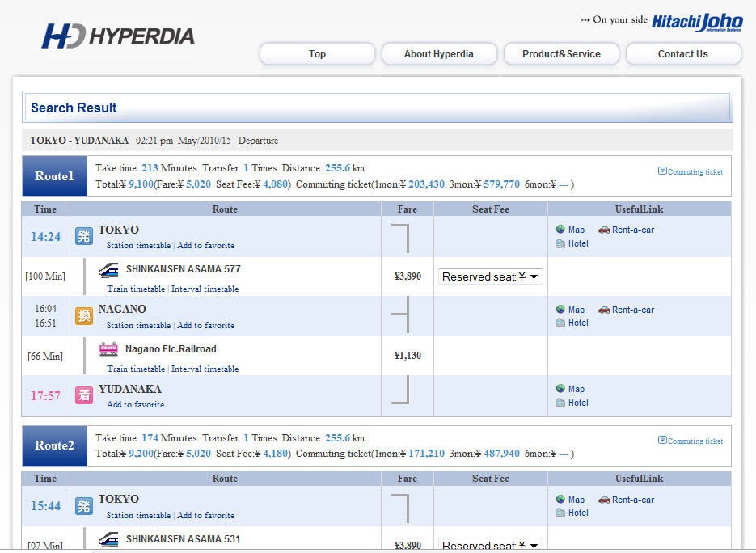Add Route2 TOKYO to favorite
Image resolution: width=756 pixels, height=553 pixels.
[206, 515]
